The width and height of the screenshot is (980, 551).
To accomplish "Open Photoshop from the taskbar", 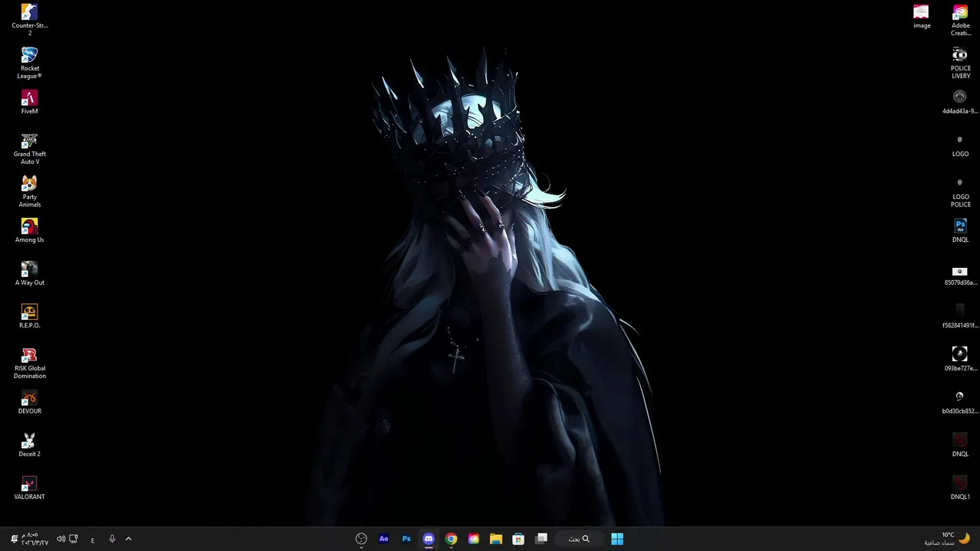I will pos(407,539).
